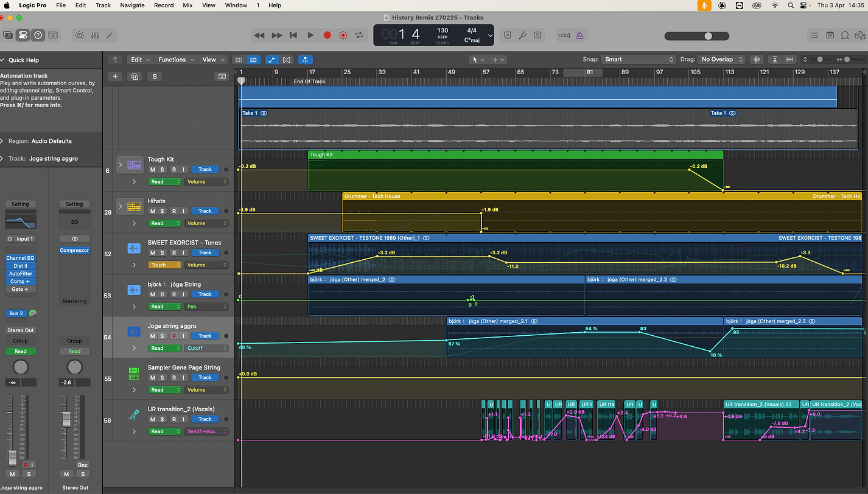The height and width of the screenshot is (494, 868).
Task: Click the vertical auto zoom button
Action: 774,60
